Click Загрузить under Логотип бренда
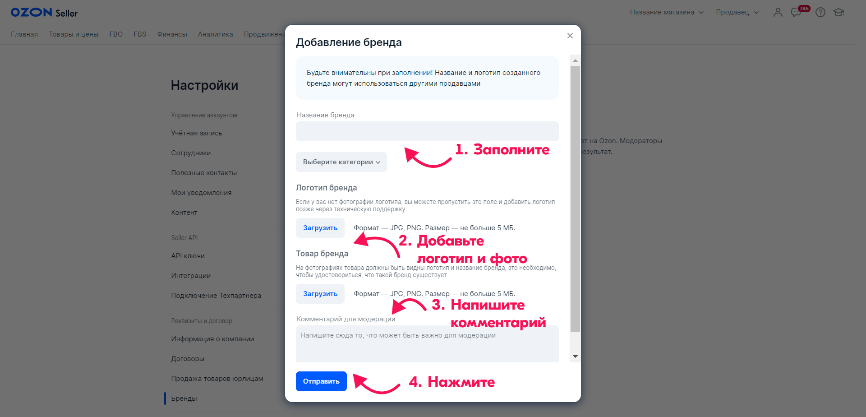 pos(320,228)
